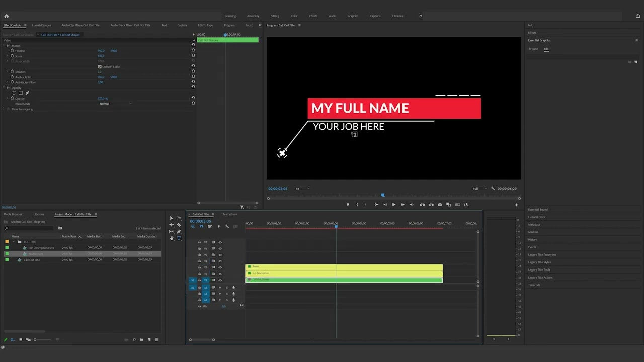Select the Hand tool

tap(171, 238)
